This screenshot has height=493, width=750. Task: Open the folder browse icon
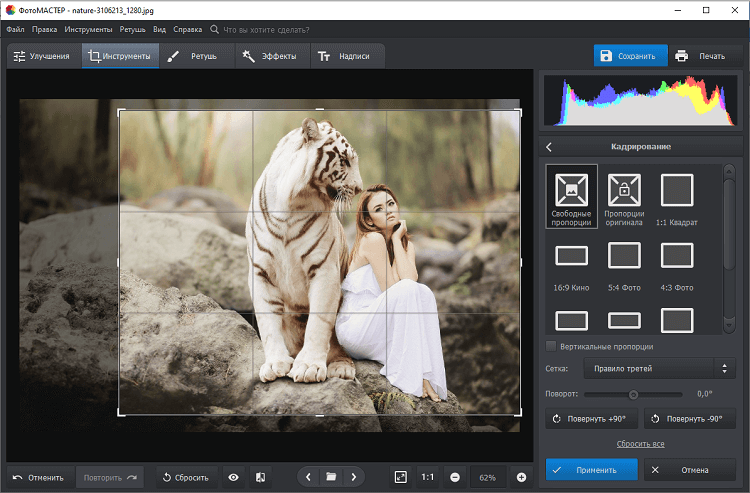pos(331,477)
